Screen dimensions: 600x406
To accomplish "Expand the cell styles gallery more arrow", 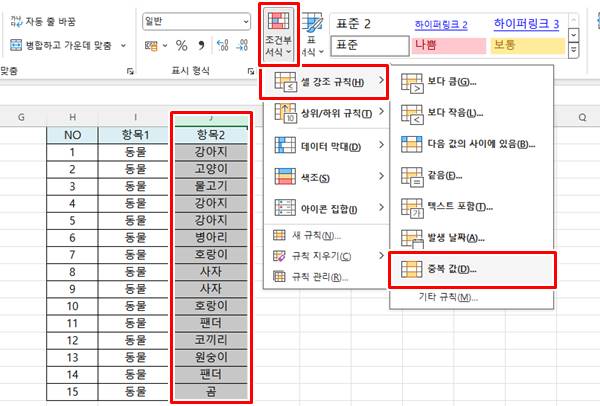I will 573,49.
